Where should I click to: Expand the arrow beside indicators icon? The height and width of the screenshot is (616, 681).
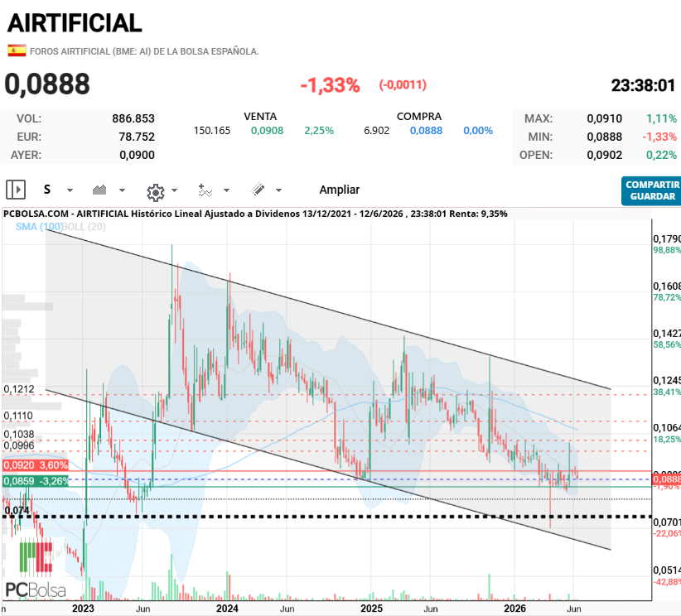[226, 190]
